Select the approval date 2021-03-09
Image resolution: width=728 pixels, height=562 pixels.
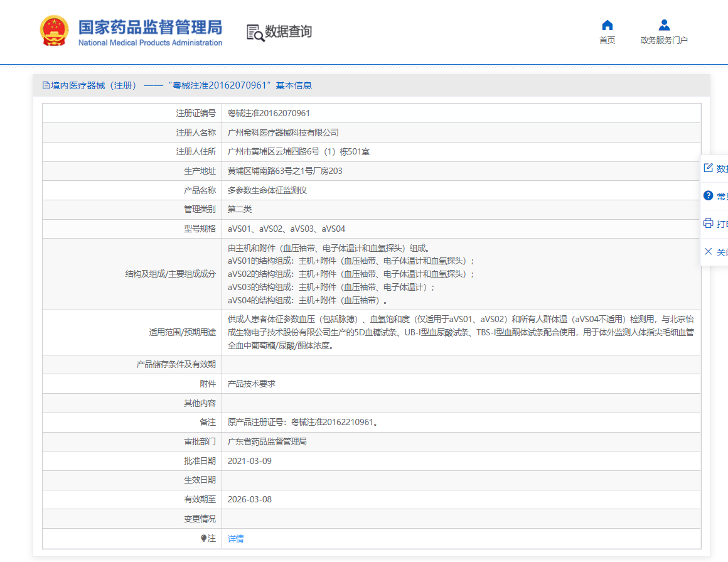250,461
